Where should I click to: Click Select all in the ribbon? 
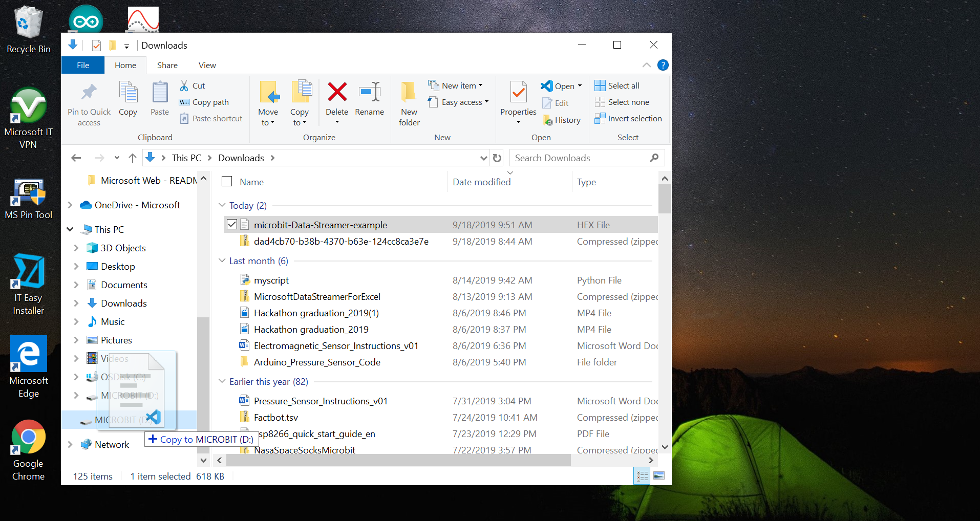point(617,86)
